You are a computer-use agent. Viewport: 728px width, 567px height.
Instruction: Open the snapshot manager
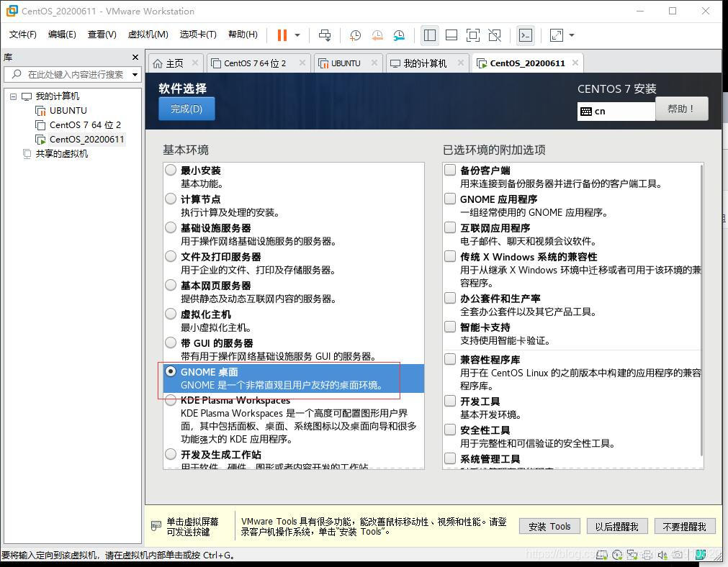[x=398, y=35]
